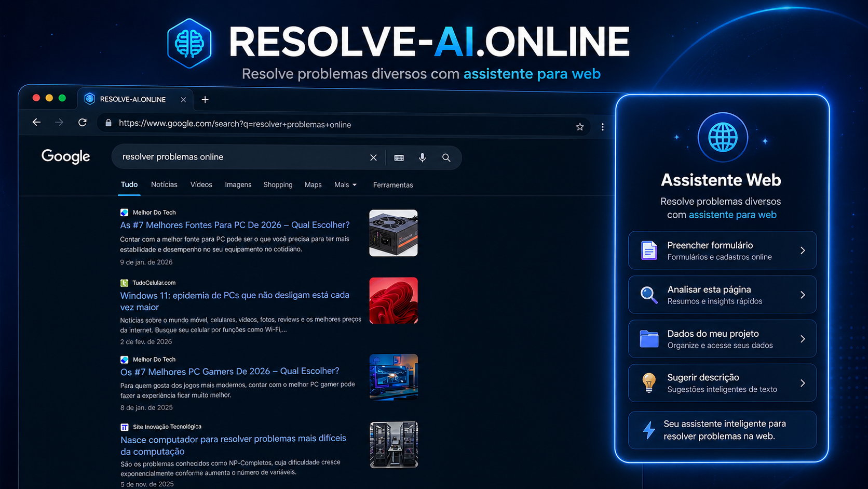This screenshot has width=868, height=489.
Task: Click the TudoCelular.com source name
Action: (x=154, y=283)
